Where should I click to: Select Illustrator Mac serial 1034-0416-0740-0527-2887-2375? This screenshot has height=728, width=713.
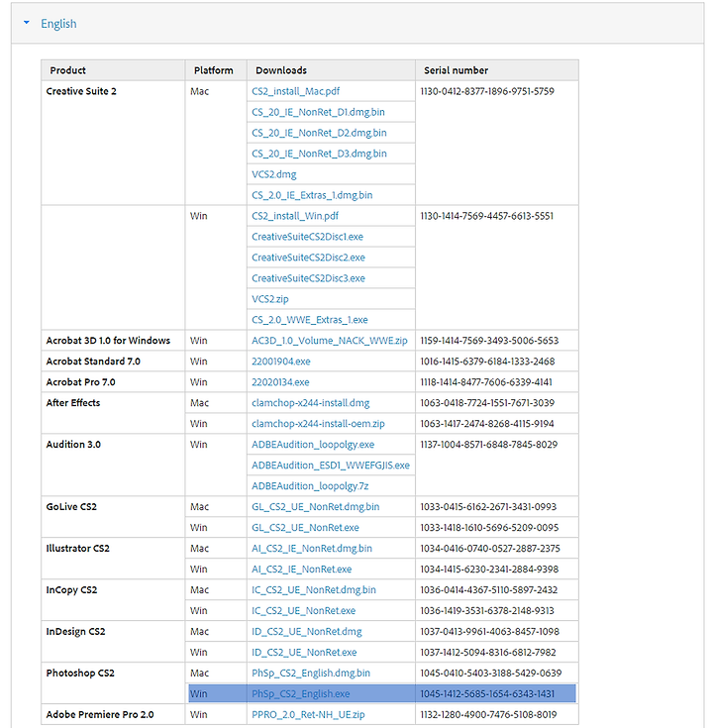490,549
